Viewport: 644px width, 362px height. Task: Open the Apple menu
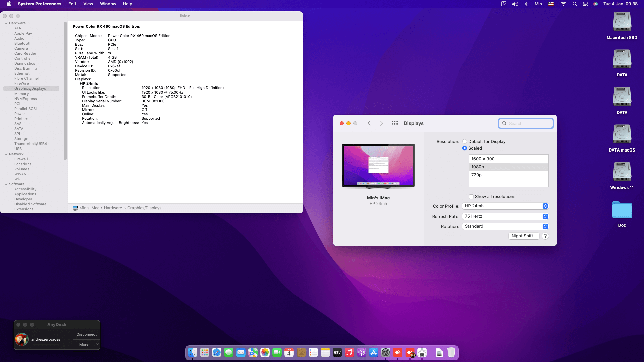pyautogui.click(x=9, y=4)
